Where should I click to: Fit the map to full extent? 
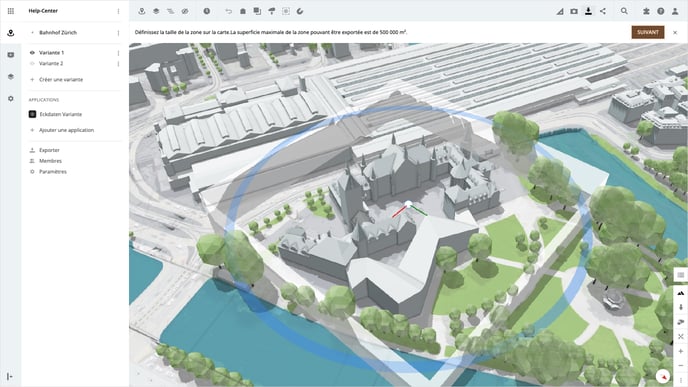click(681, 337)
